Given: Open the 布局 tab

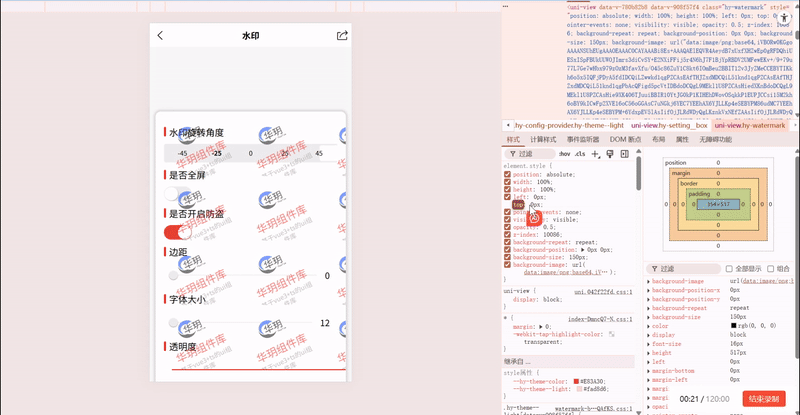Looking at the screenshot, I should pyautogui.click(x=658, y=139).
